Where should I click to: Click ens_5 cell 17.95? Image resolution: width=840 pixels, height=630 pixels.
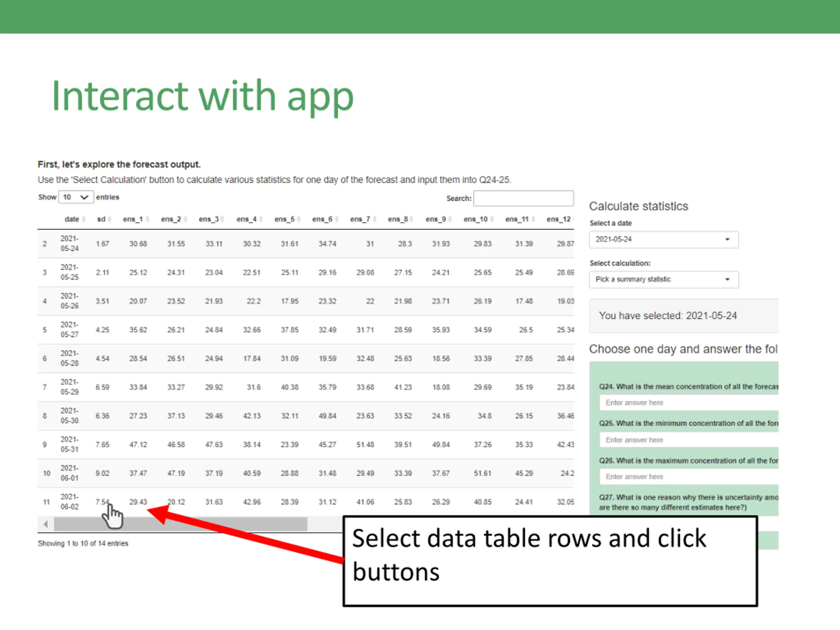point(290,301)
